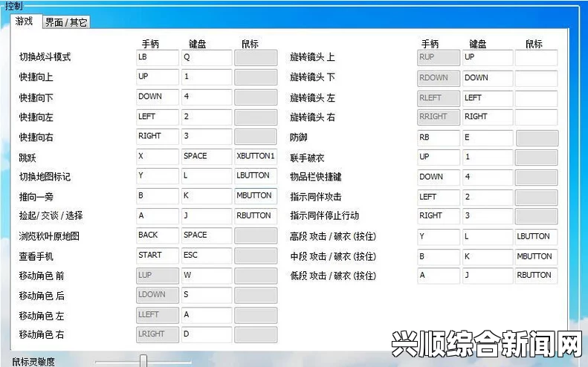
Task: Select 手柄 field B for 中段攻击
Action: click(x=439, y=257)
